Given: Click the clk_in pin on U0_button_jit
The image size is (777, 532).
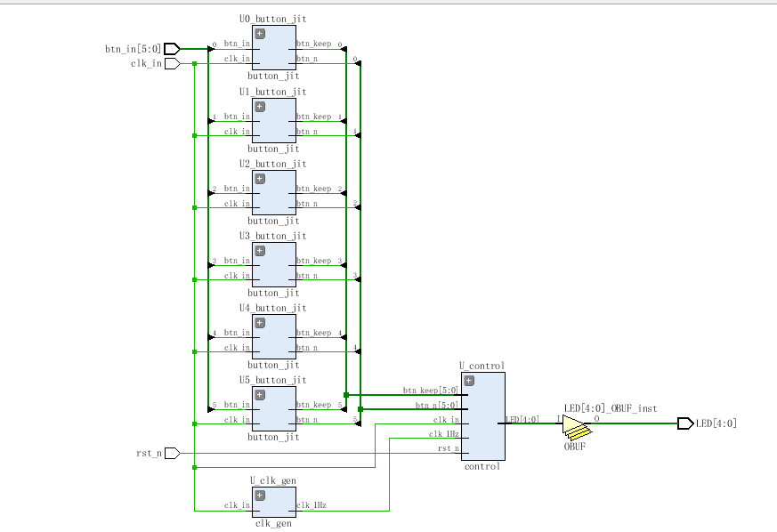Looking at the screenshot, I should coord(237,59).
